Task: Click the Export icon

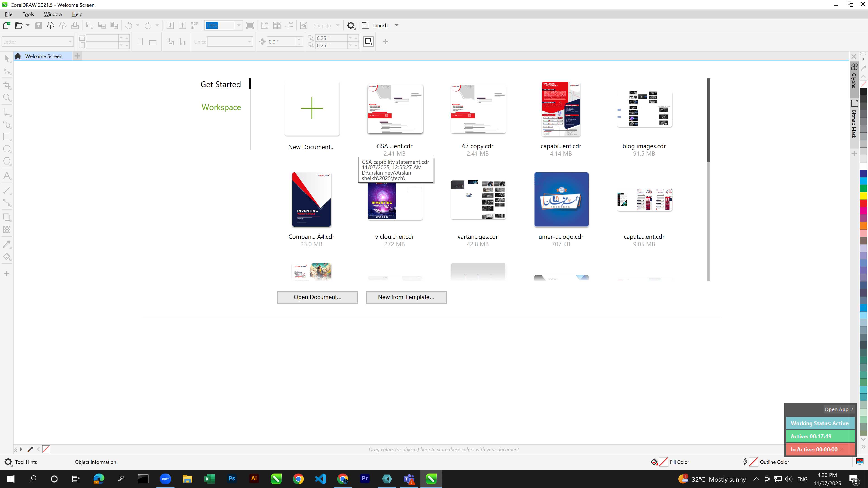Action: pyautogui.click(x=182, y=25)
